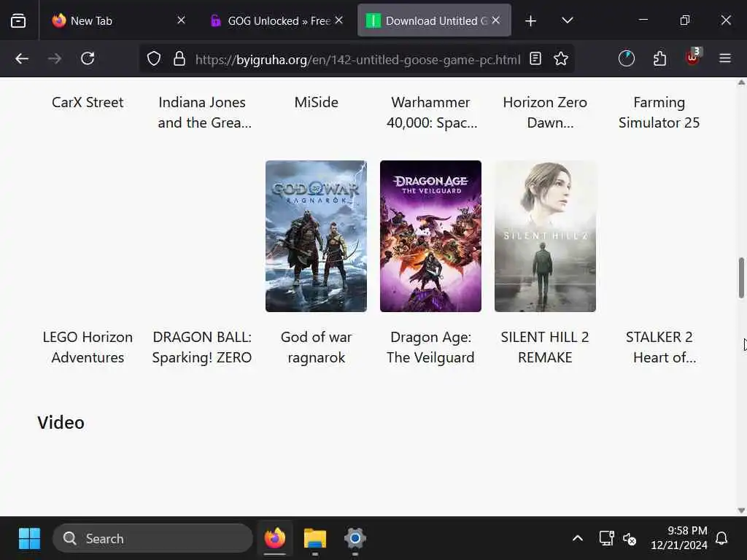747x560 pixels.
Task: Click scrollbar up arrow
Action: point(741,82)
